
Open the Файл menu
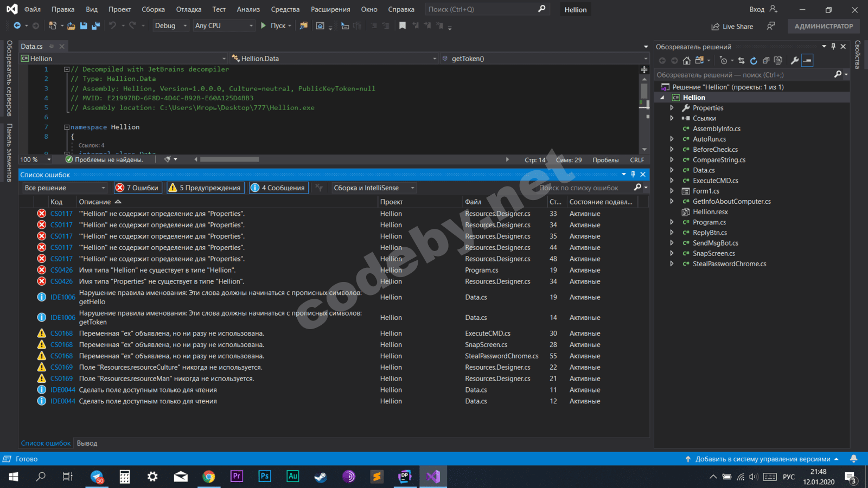pos(33,9)
